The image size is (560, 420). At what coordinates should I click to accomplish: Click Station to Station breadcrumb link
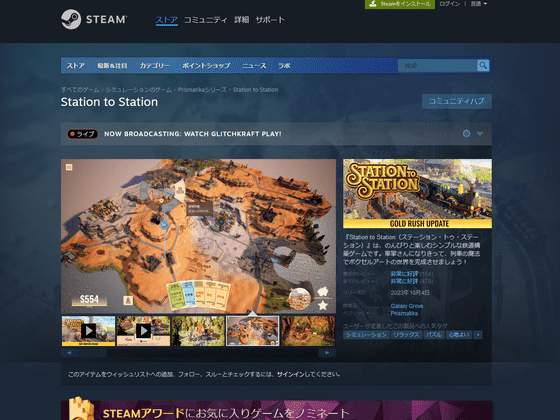click(255, 90)
